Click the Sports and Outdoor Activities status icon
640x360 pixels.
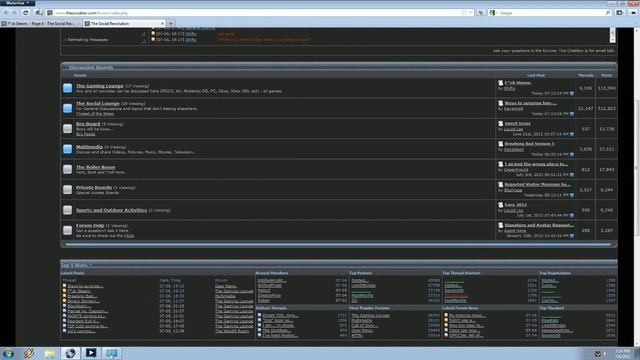pyautogui.click(x=68, y=210)
